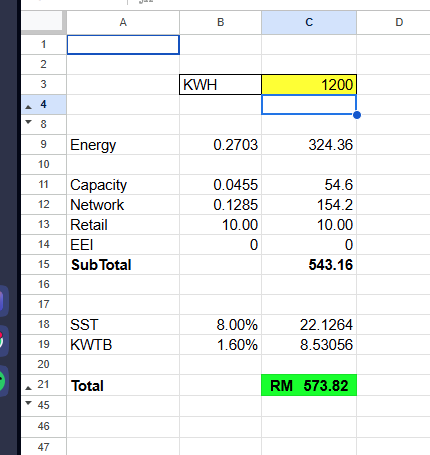Select the row 9 header
The width and height of the screenshot is (430, 455).
coord(44,144)
